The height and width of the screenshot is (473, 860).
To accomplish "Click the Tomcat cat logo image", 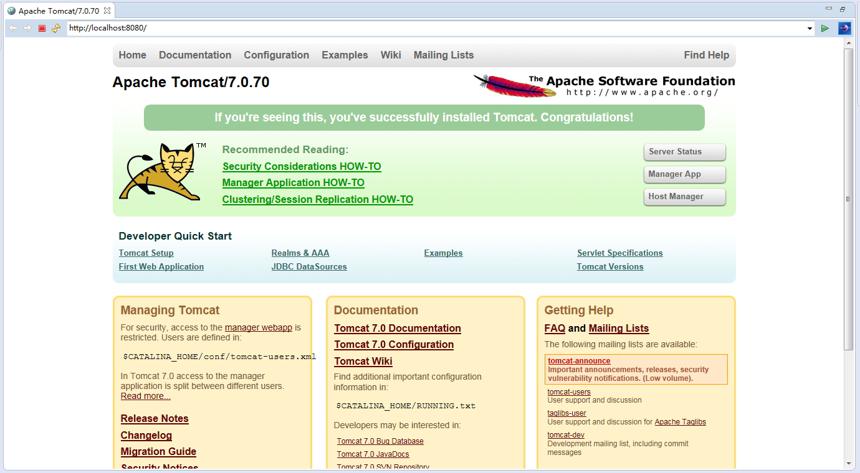I will click(160, 172).
